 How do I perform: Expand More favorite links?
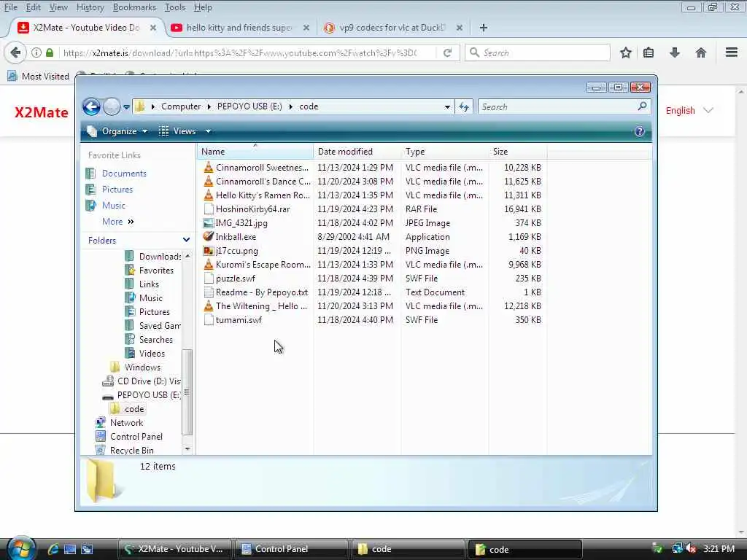click(117, 222)
